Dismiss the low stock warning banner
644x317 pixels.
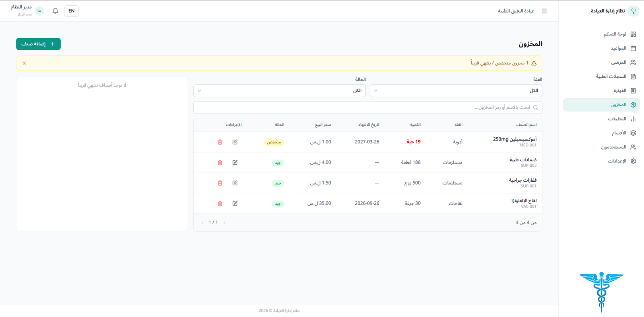pos(25,63)
